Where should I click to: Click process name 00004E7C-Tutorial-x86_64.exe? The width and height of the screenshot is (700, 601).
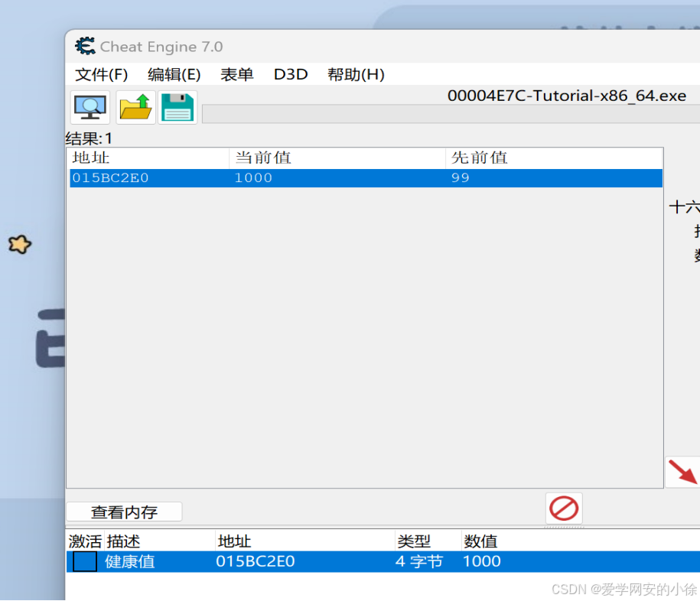567,96
